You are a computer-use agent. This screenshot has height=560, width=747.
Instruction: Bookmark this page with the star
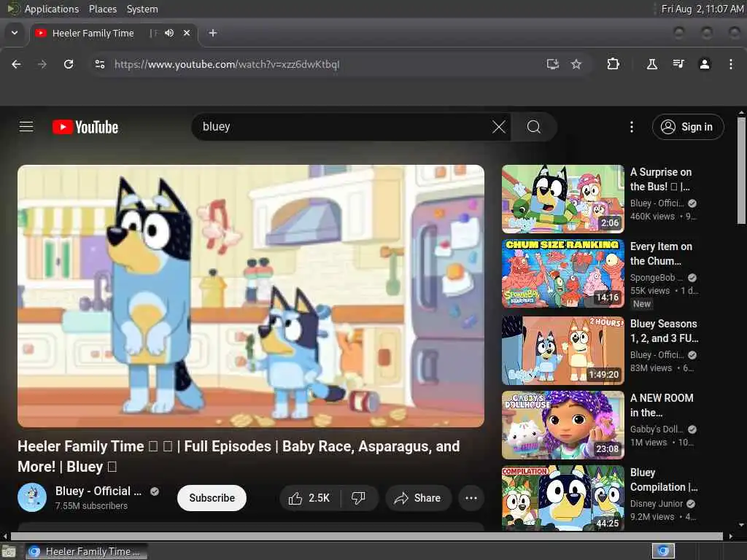576,64
